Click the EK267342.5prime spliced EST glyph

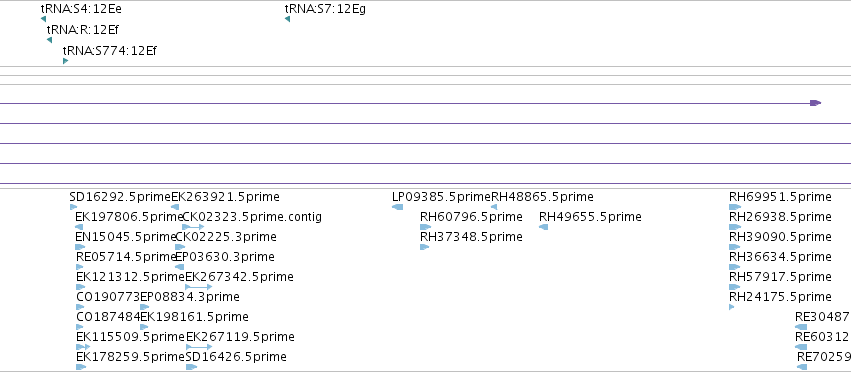(x=199, y=287)
